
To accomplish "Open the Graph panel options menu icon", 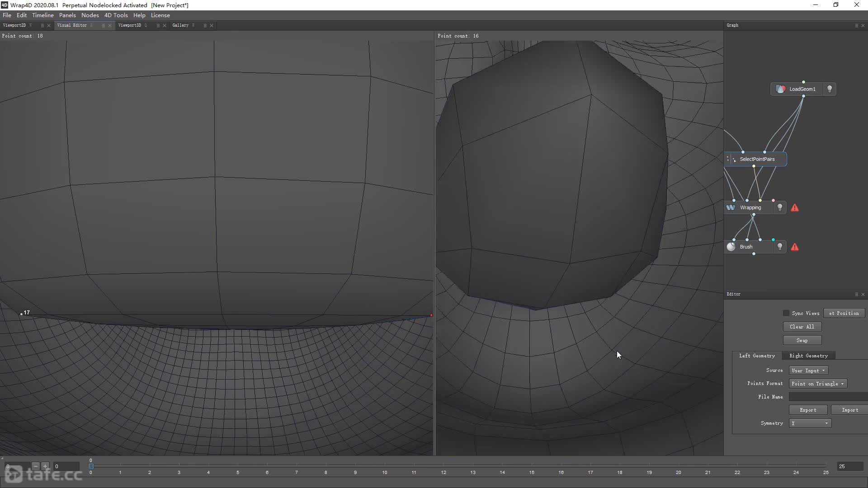I will [856, 25].
